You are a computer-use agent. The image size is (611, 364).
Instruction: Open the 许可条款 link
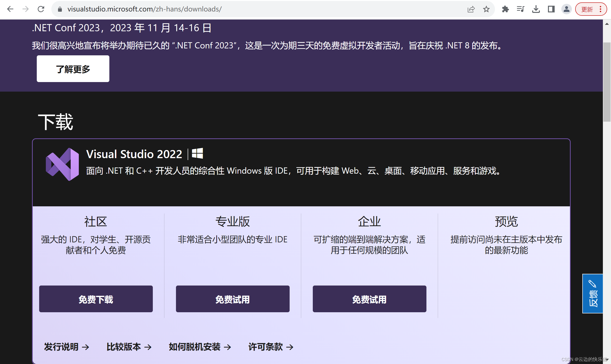(271, 347)
